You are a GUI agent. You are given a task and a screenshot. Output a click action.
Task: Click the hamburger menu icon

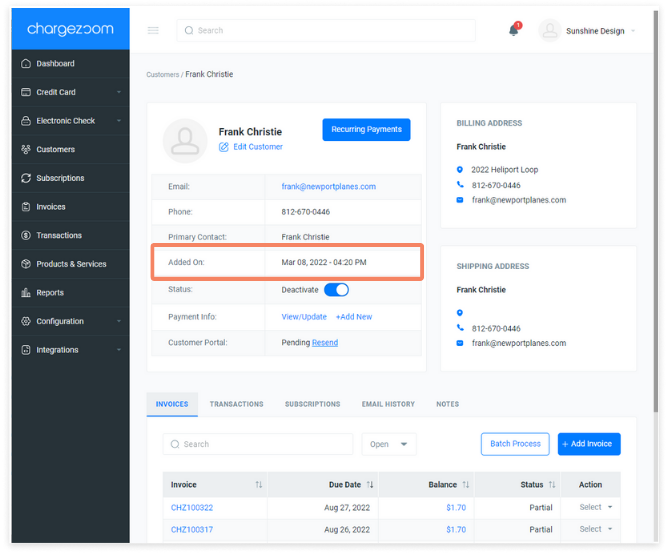[153, 30]
